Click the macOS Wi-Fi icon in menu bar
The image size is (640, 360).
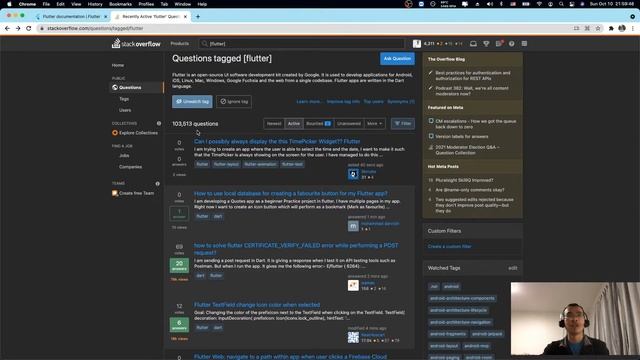tap(539, 4)
